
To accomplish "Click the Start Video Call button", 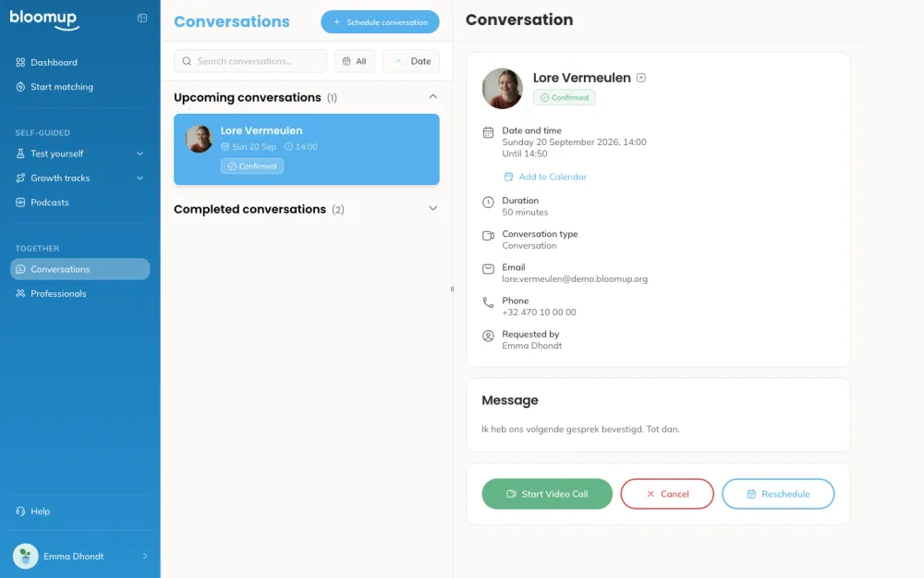I will point(547,494).
